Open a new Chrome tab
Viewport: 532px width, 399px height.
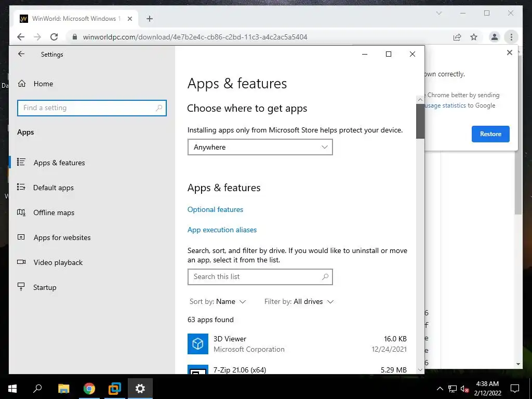[150, 19]
